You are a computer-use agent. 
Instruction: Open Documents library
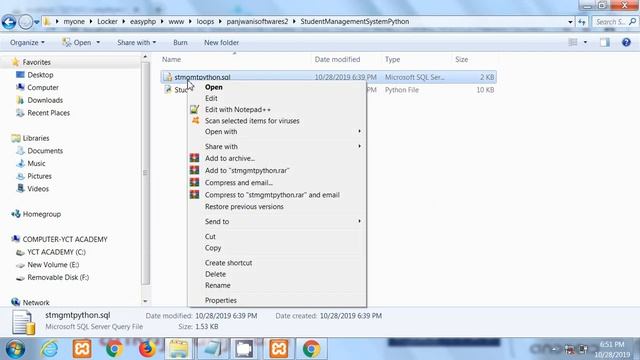tap(45, 151)
